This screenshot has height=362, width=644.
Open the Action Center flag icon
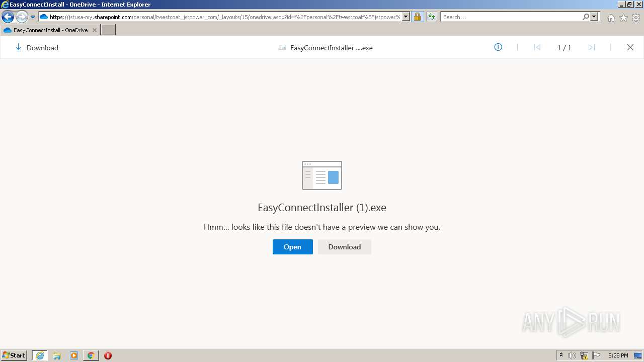[596, 355]
